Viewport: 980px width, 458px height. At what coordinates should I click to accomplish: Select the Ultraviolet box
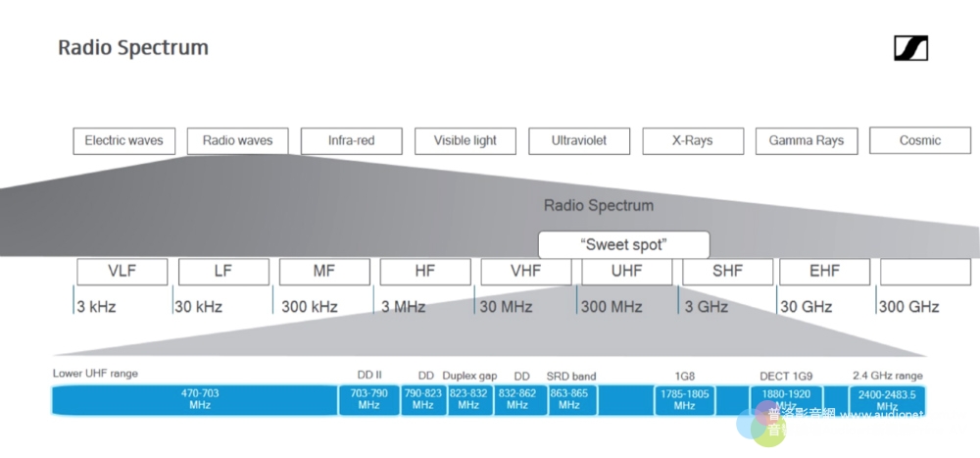(x=579, y=141)
